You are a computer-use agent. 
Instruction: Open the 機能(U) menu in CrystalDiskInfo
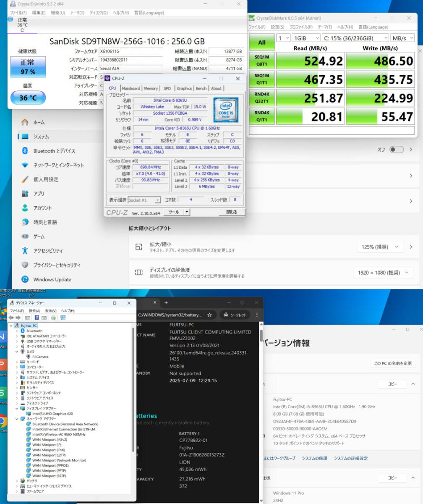(58, 13)
